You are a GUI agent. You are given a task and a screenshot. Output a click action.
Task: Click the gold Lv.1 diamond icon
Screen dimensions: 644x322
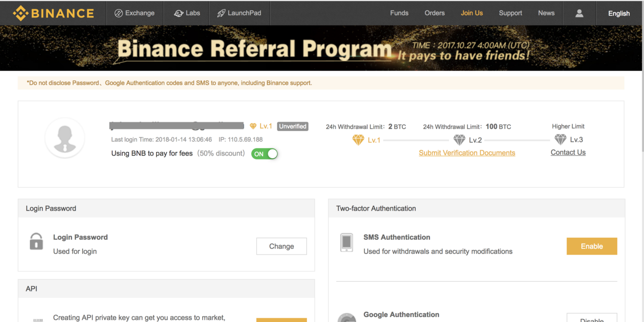[358, 140]
